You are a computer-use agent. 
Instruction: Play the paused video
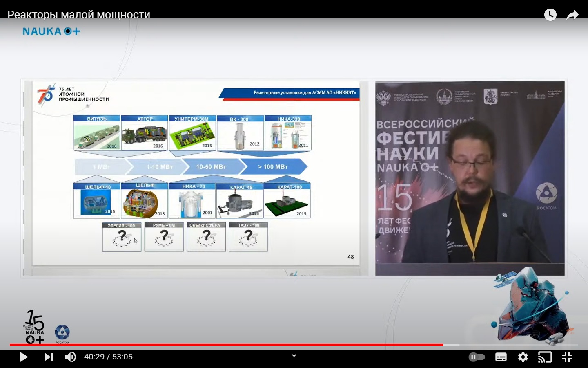pos(24,357)
